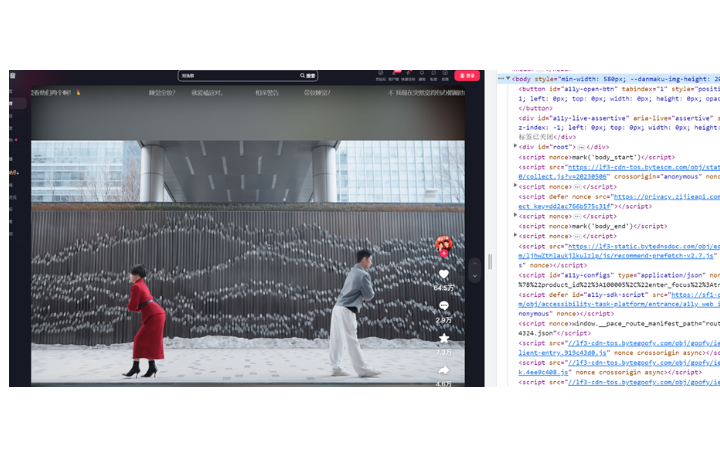Expand the div id="root" node

(515, 146)
